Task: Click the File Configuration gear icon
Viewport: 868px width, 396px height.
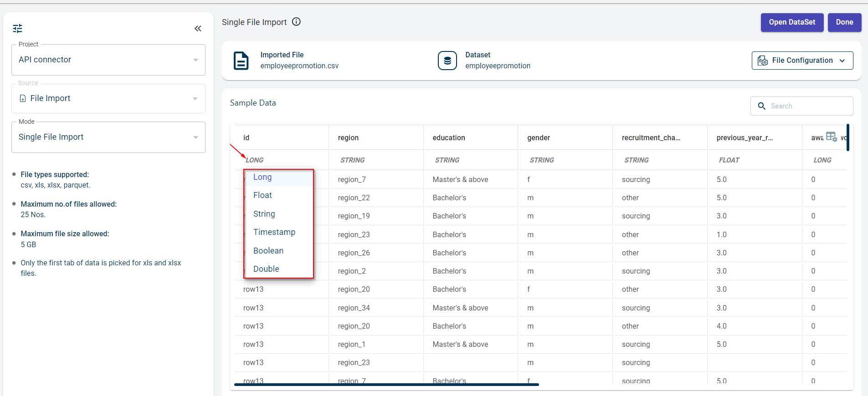Action: tap(762, 61)
